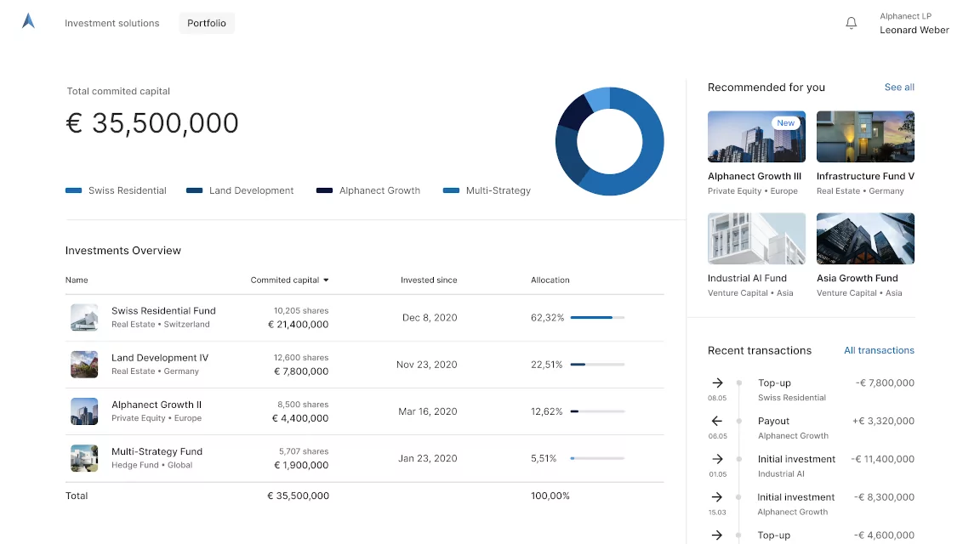Click the 5,51% allocation progress bar
The height and width of the screenshot is (544, 980).
click(597, 458)
